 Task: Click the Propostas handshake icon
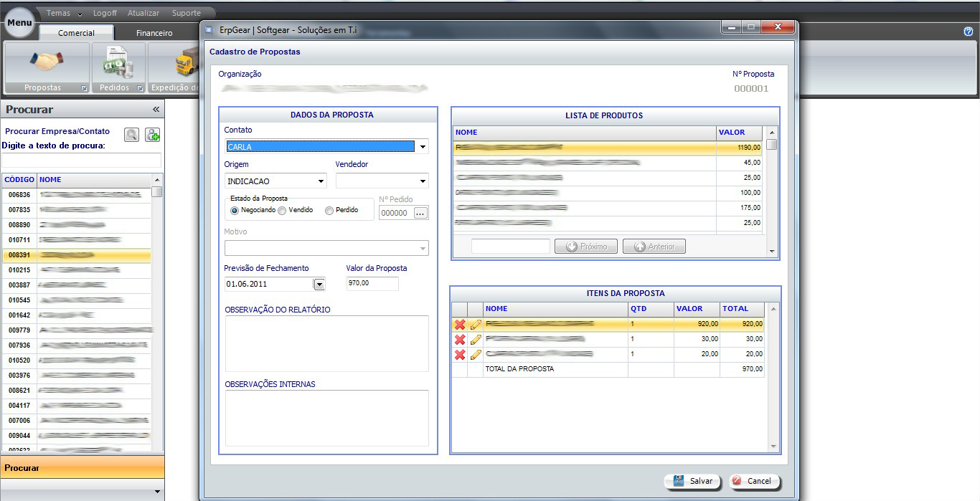click(47, 62)
